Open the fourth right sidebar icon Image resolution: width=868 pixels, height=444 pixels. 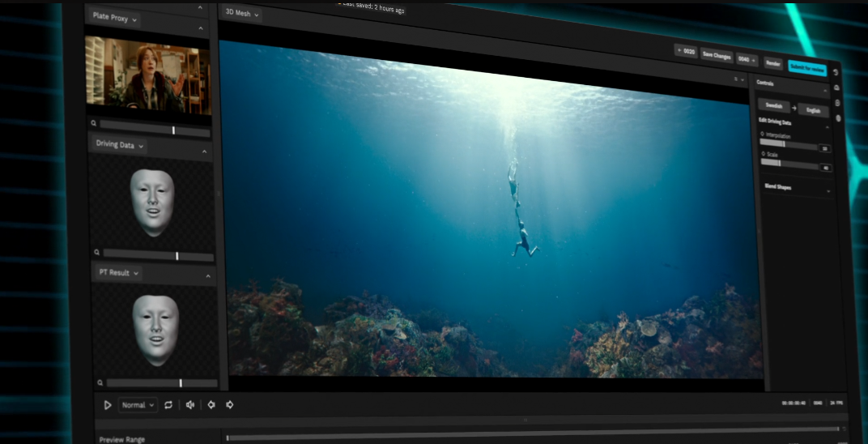pos(839,118)
